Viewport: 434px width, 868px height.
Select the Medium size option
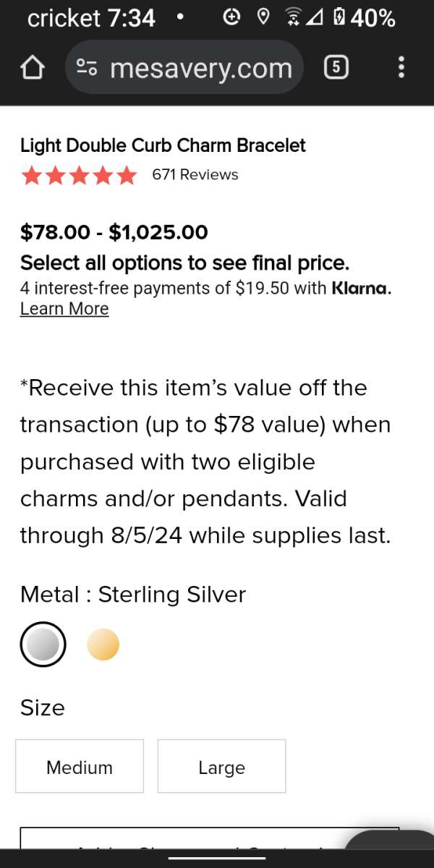point(80,767)
